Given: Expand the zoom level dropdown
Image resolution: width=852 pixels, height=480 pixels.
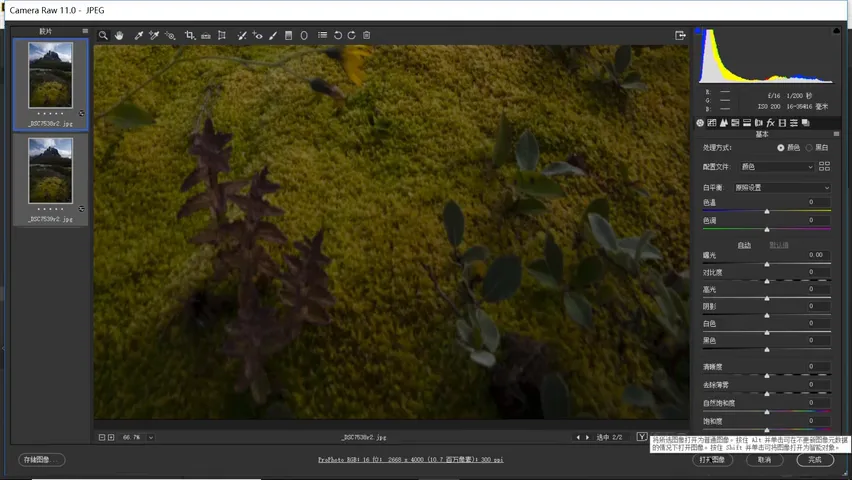Looking at the screenshot, I should [x=151, y=437].
